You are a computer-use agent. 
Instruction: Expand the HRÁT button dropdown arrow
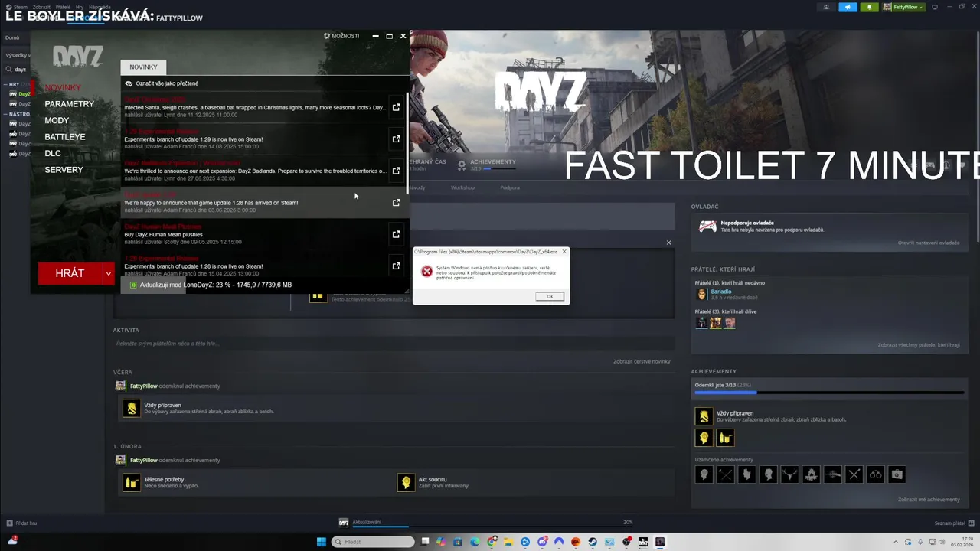click(109, 273)
